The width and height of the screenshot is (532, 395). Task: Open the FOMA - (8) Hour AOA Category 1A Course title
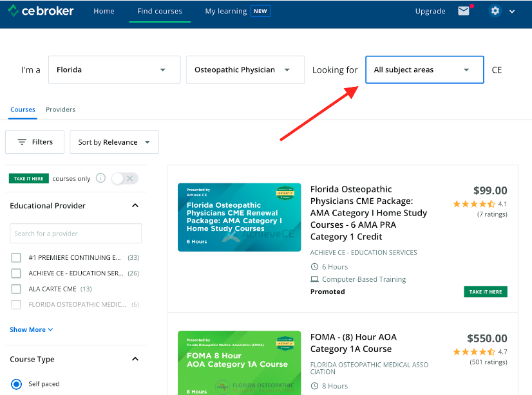click(x=353, y=343)
